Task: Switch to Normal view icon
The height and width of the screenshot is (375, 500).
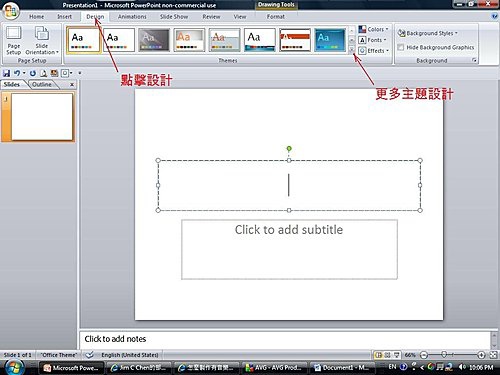Action: [378, 355]
